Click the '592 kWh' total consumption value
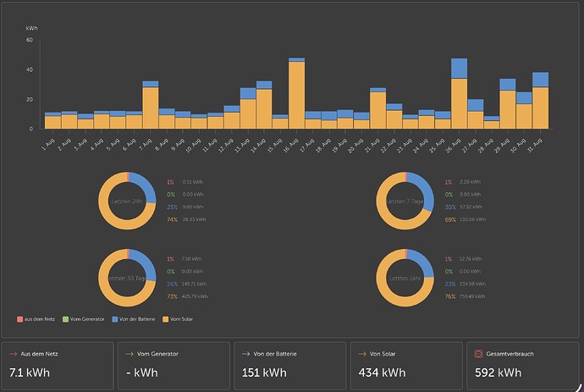The width and height of the screenshot is (584, 392). coord(499,373)
